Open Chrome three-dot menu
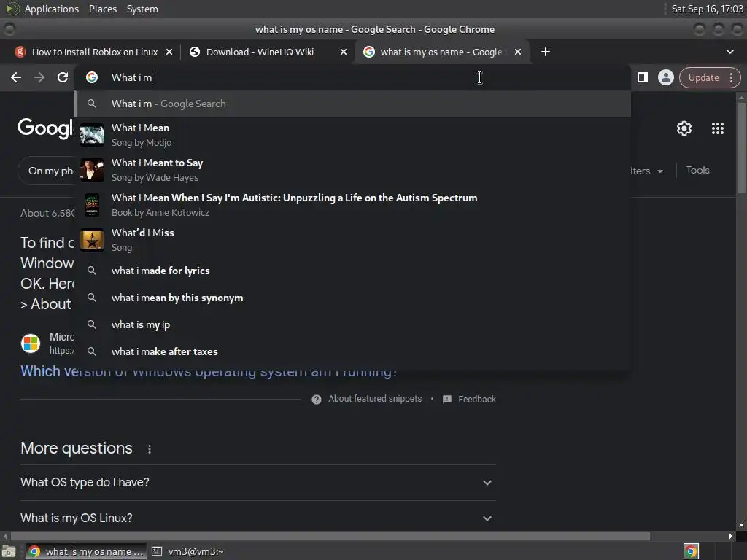Viewport: 747px width, 560px height. [731, 77]
